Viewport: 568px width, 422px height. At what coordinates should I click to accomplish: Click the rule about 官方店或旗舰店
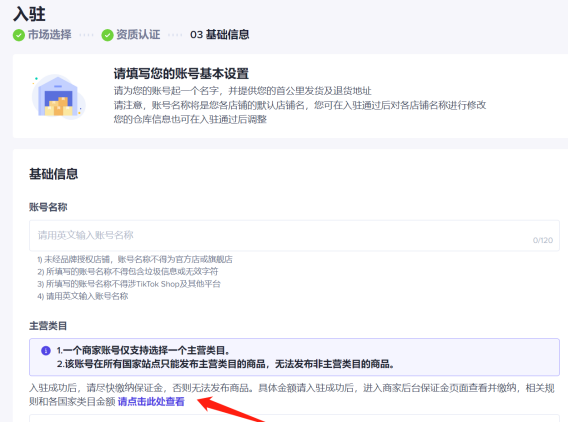pyautogui.click(x=135, y=259)
